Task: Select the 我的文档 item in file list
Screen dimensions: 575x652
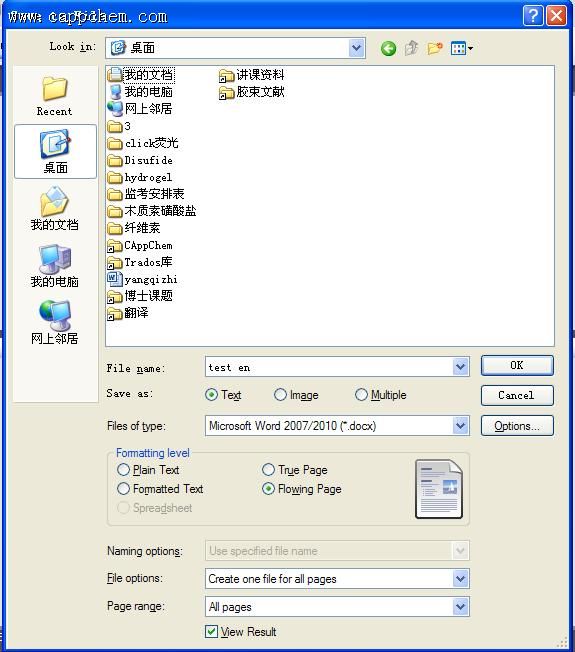Action: (141, 75)
